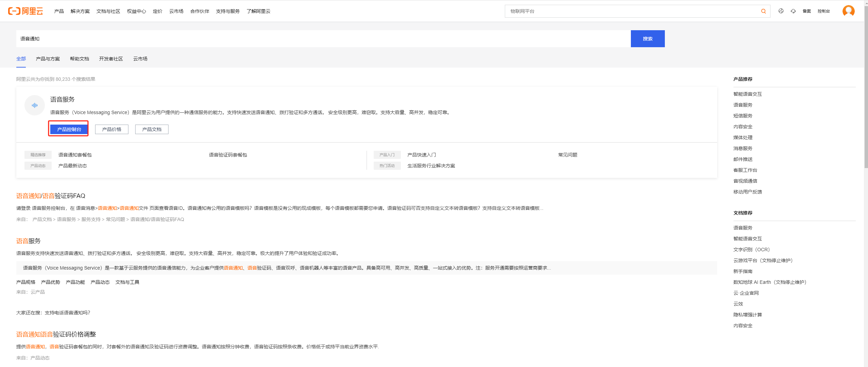This screenshot has height=367, width=868.
Task: Open 语音通知/语音验证码FAQ result link
Action: tap(51, 196)
